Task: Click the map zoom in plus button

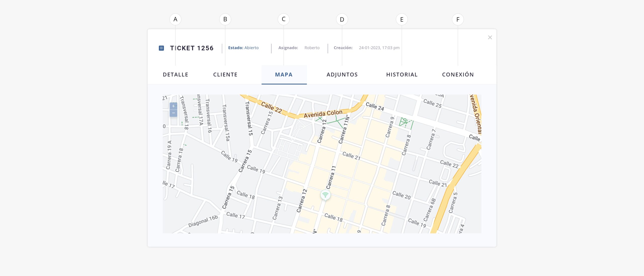Action: pos(173,106)
